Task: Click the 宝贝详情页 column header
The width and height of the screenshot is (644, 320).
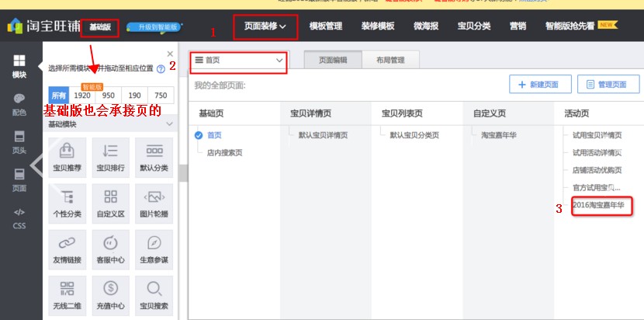Action: [x=310, y=113]
